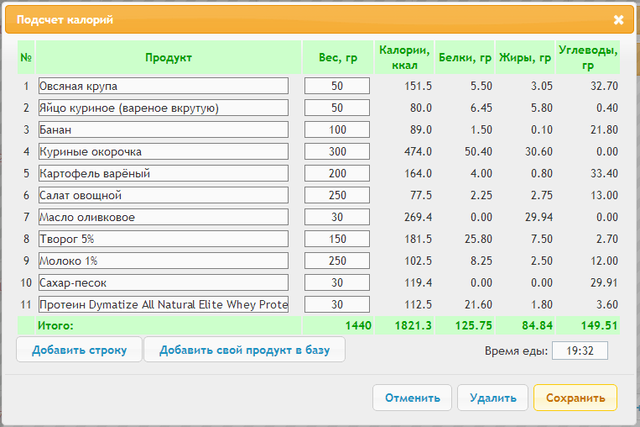Click the Жиры, гр column header

525,58
